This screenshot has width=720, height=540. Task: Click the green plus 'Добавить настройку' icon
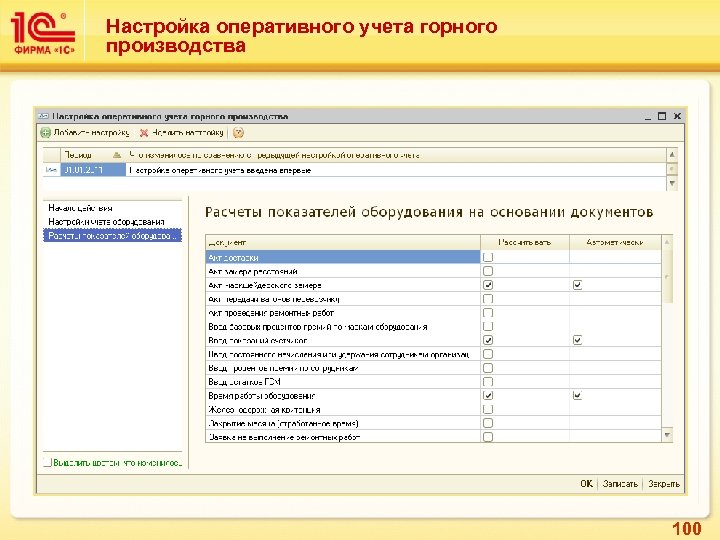(45, 133)
